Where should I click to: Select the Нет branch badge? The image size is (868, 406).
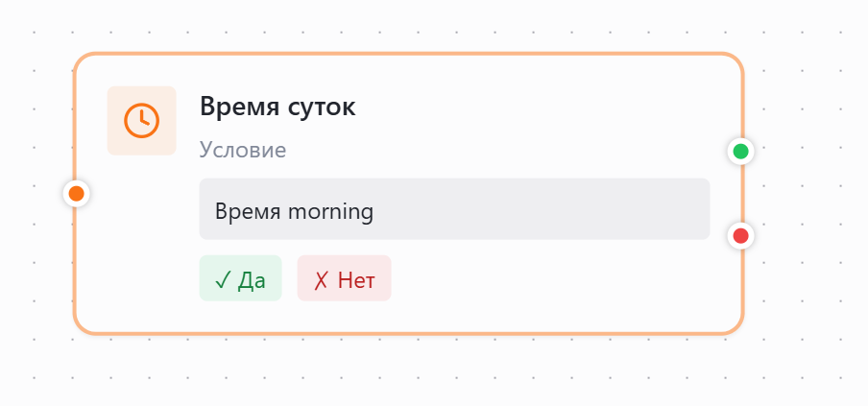tap(344, 278)
